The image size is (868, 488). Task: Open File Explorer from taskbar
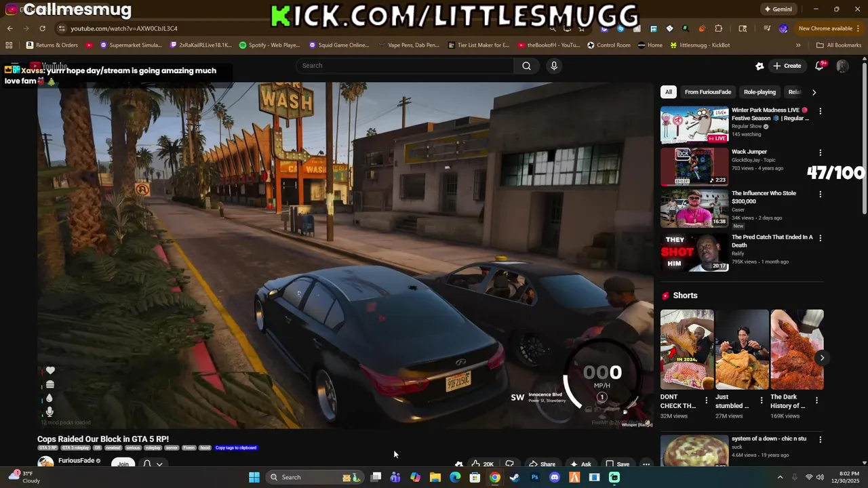pyautogui.click(x=435, y=477)
